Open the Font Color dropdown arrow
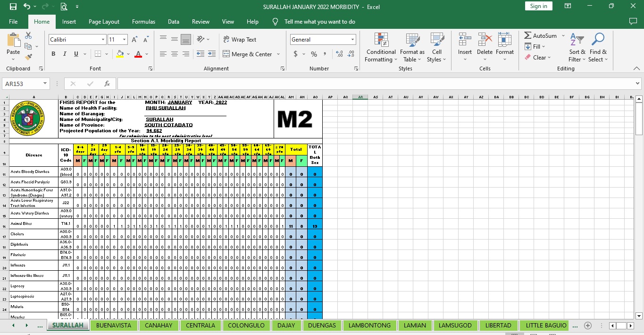The height and width of the screenshot is (335, 644). 146,54
